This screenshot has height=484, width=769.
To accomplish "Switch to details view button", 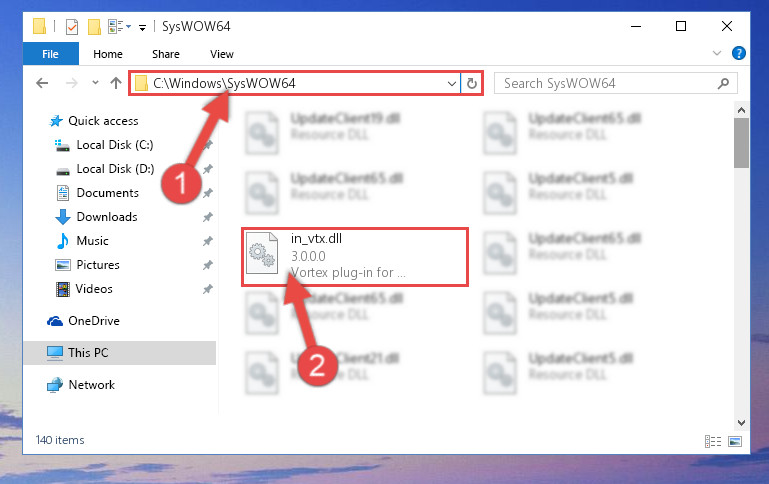I will click(x=713, y=441).
